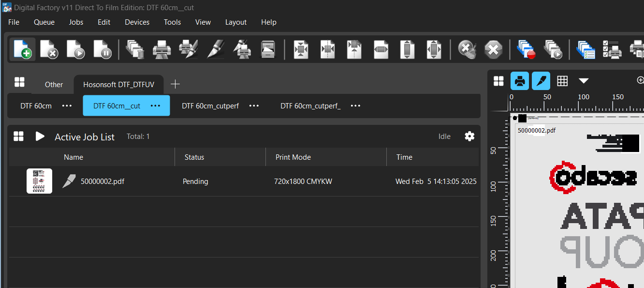Click the 50000002.pdf job thumbnail

pos(39,181)
